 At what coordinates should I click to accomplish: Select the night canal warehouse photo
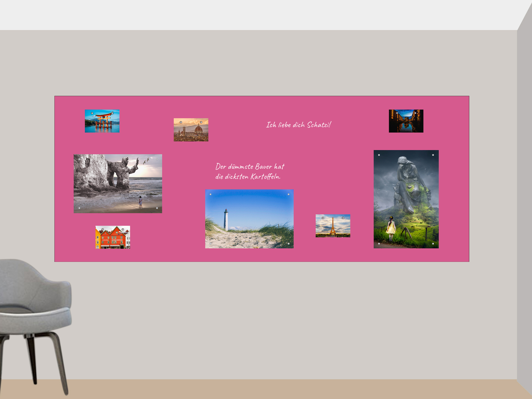pyautogui.click(x=406, y=121)
